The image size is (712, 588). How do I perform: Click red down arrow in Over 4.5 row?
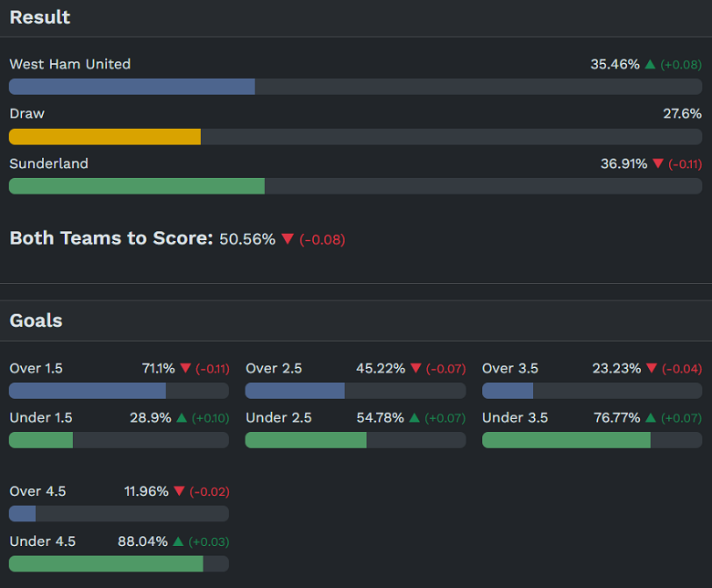tap(179, 492)
